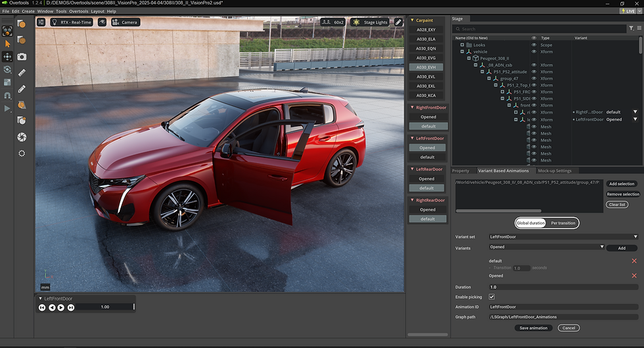
Task: Click the magnet snap tool
Action: [8, 95]
